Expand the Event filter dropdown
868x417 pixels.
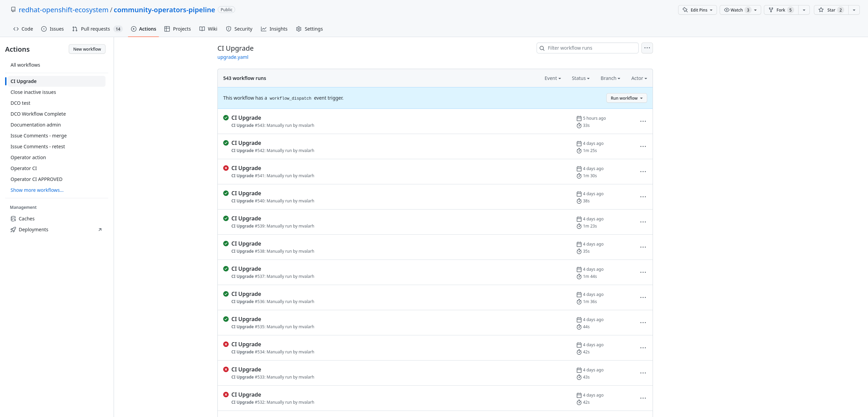point(552,78)
